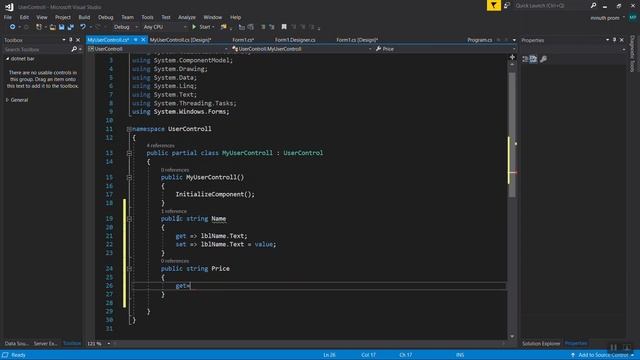Switch to the Solution Explorer bottom tab
Viewport: 640px width, 360px height.
541,344
